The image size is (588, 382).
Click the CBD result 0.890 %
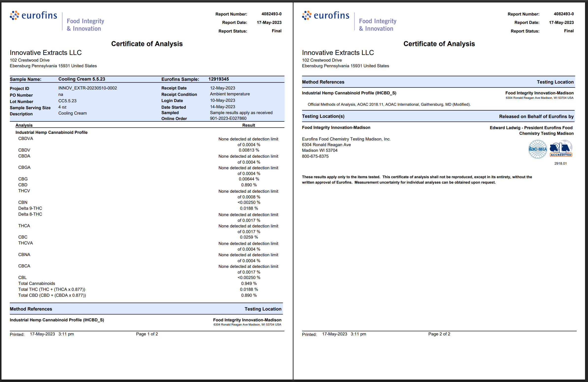tap(249, 185)
